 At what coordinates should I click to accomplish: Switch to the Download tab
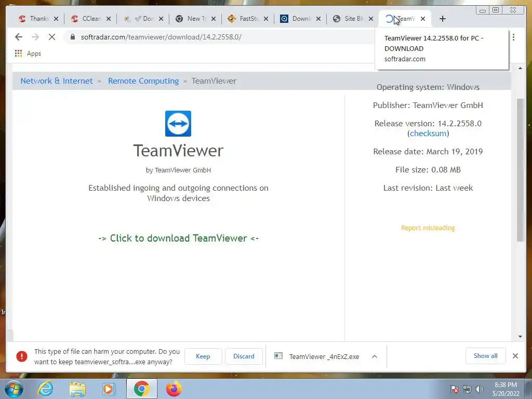(x=297, y=19)
